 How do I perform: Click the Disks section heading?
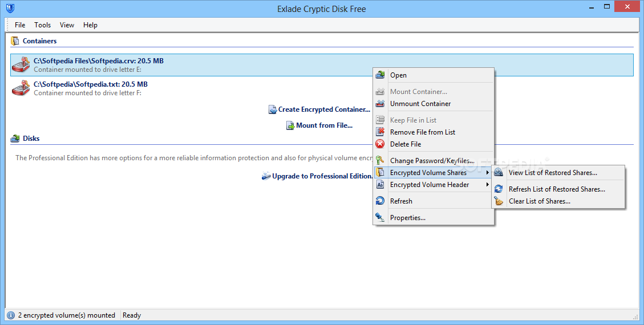coord(31,139)
